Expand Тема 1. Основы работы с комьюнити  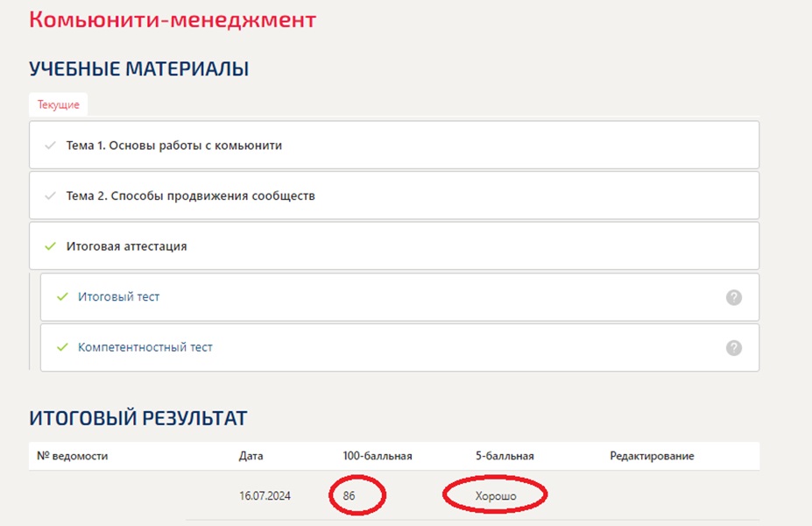(394, 146)
